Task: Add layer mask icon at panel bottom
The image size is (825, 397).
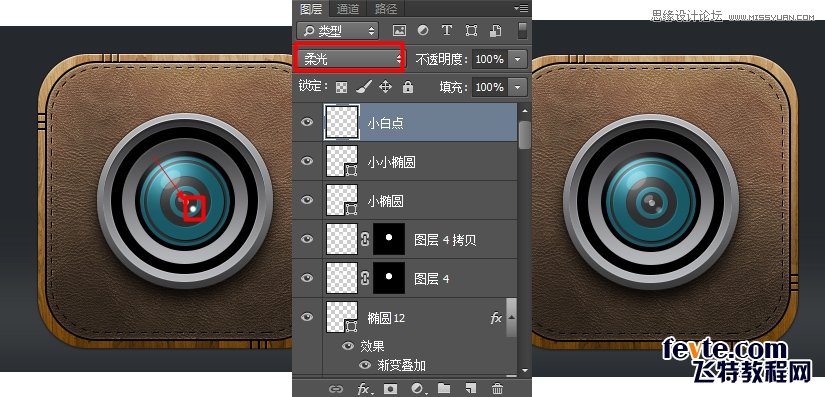Action: coord(390,389)
